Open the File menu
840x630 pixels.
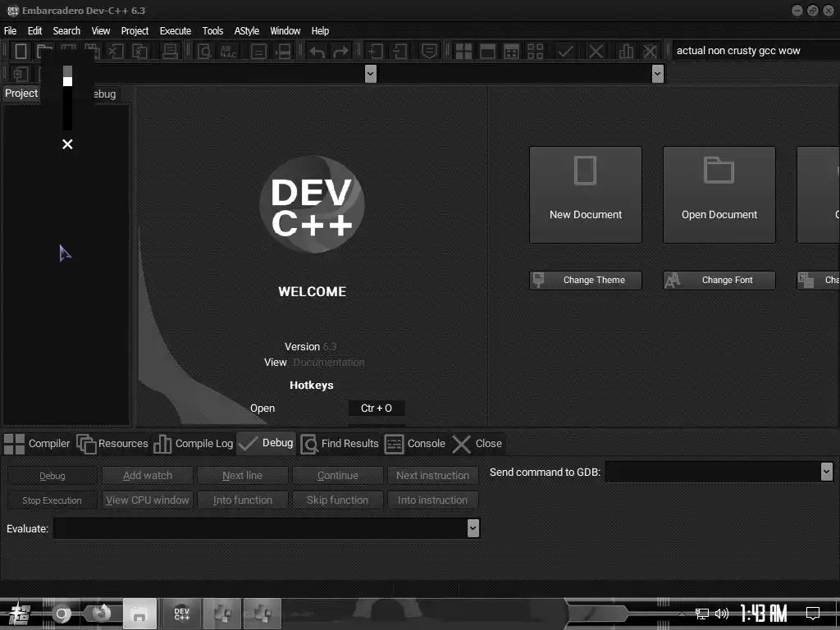[x=10, y=31]
